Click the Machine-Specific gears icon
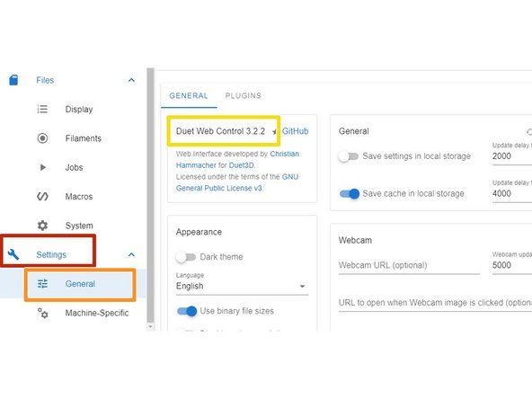 [x=42, y=313]
